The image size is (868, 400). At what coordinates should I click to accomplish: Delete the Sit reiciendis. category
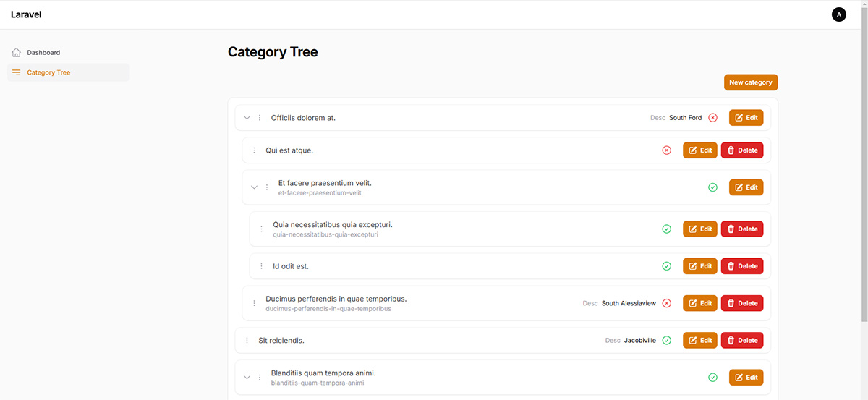(x=742, y=340)
